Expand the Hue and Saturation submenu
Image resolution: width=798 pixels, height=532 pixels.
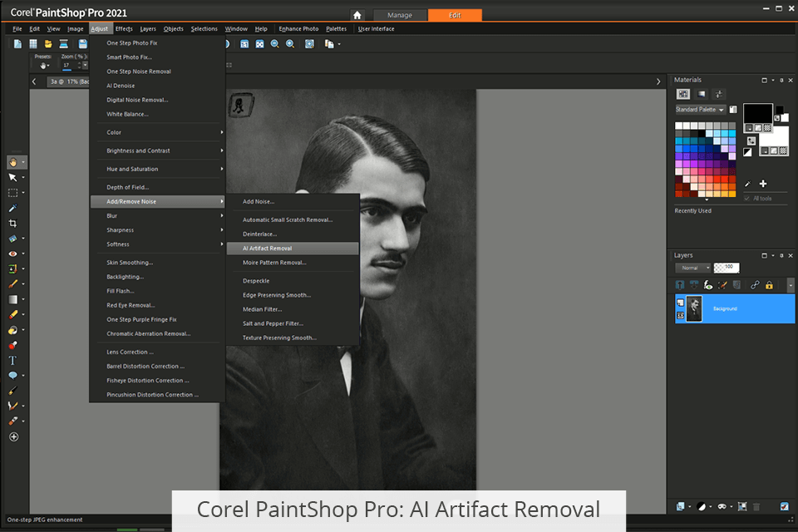tap(158, 169)
